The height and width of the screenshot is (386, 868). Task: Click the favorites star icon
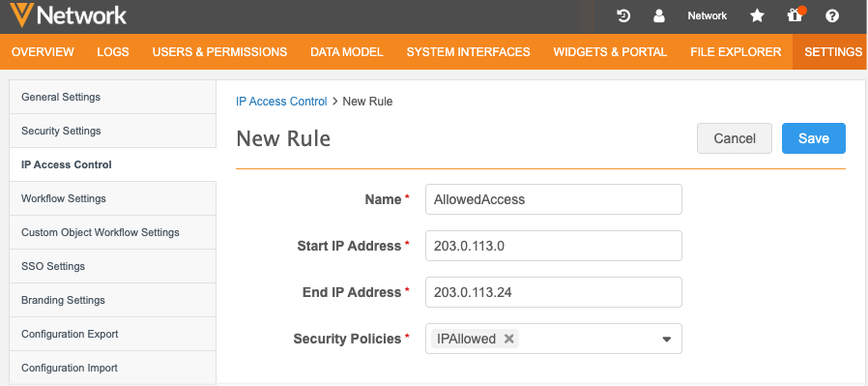click(757, 16)
